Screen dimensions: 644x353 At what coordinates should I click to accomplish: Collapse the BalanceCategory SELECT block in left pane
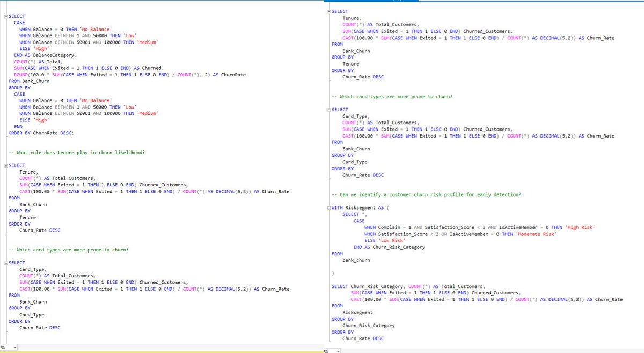(6, 17)
